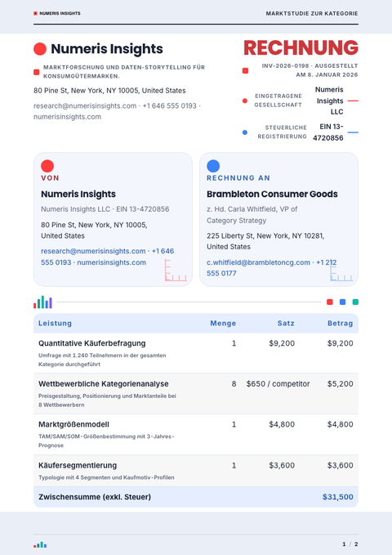
Task: Open research@numerisinsights.com in the top letterhead
Action: [x=85, y=105]
